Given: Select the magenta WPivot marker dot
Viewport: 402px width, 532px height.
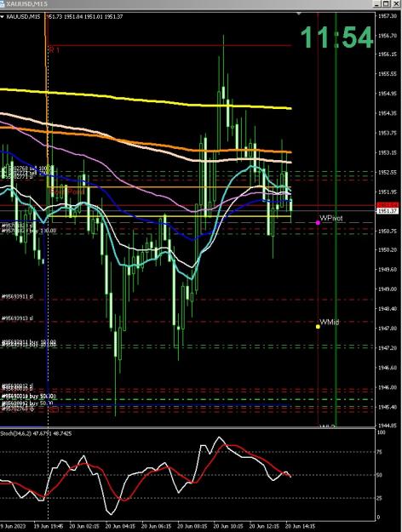Looking at the screenshot, I should tap(318, 223).
